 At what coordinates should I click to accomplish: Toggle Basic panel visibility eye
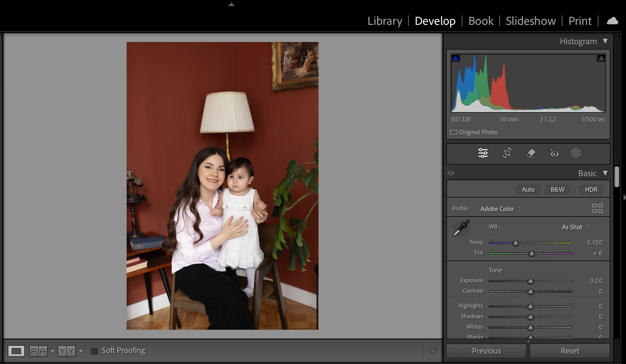(451, 173)
